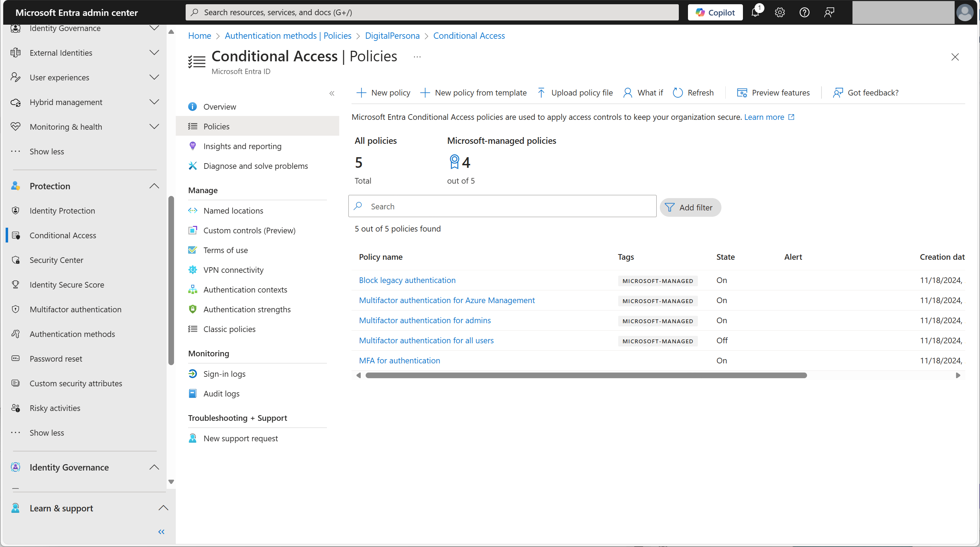Click Got feedback? button
Viewport: 980px width, 547px height.
pos(866,92)
